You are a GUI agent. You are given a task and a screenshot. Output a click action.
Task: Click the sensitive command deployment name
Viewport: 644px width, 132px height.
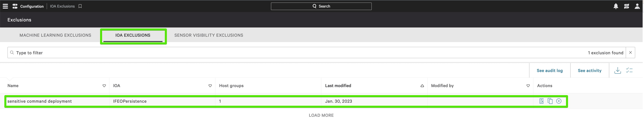pos(39,101)
